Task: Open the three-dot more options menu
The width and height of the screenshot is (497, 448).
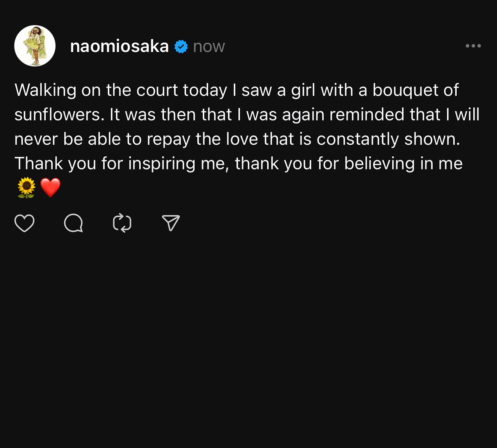Action: (x=473, y=46)
